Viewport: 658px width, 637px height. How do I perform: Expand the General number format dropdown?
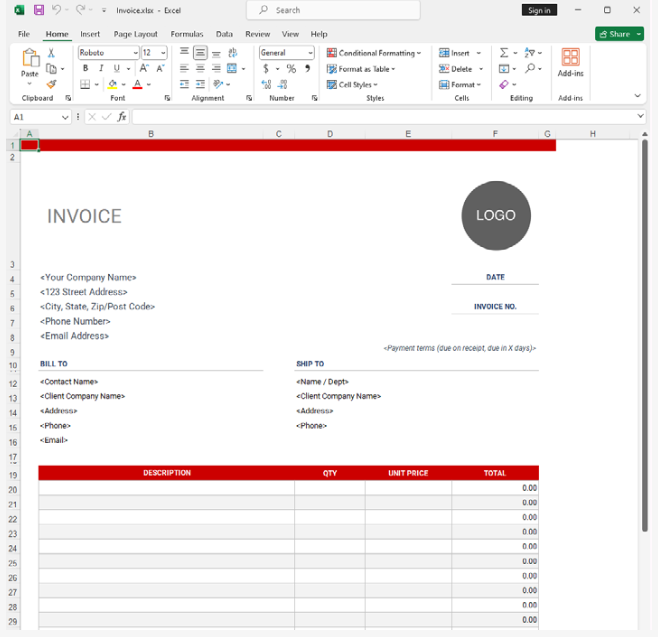[x=310, y=53]
